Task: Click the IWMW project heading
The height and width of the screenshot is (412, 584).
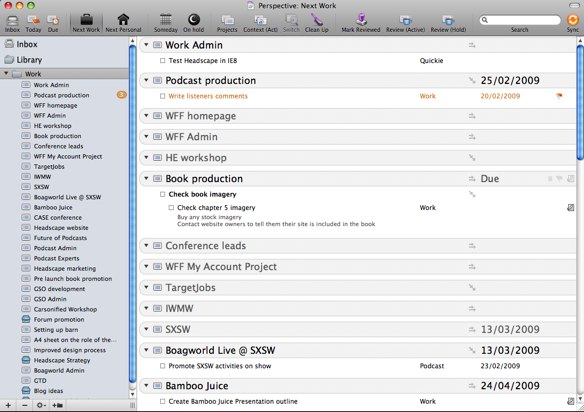Action: click(x=179, y=308)
